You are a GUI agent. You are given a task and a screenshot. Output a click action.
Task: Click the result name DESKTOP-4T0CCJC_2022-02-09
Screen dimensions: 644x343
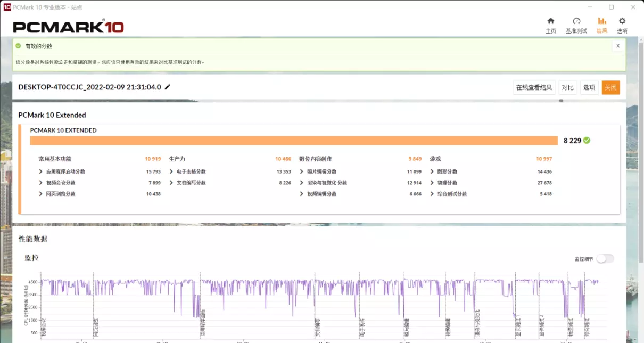tap(89, 87)
